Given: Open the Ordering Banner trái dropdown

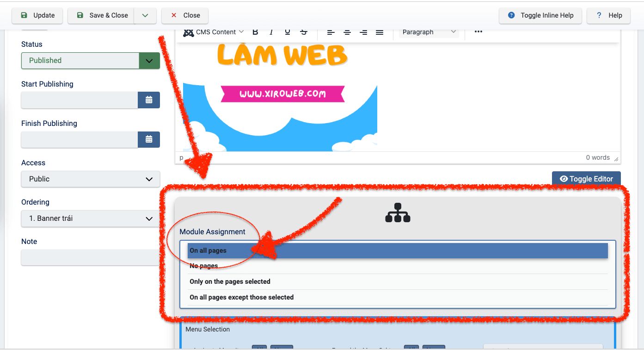Looking at the screenshot, I should (x=91, y=219).
